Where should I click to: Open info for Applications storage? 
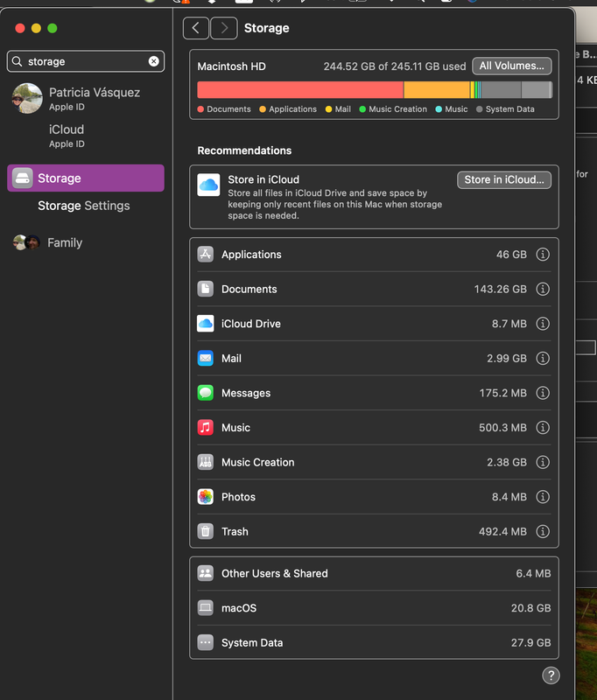(x=543, y=255)
